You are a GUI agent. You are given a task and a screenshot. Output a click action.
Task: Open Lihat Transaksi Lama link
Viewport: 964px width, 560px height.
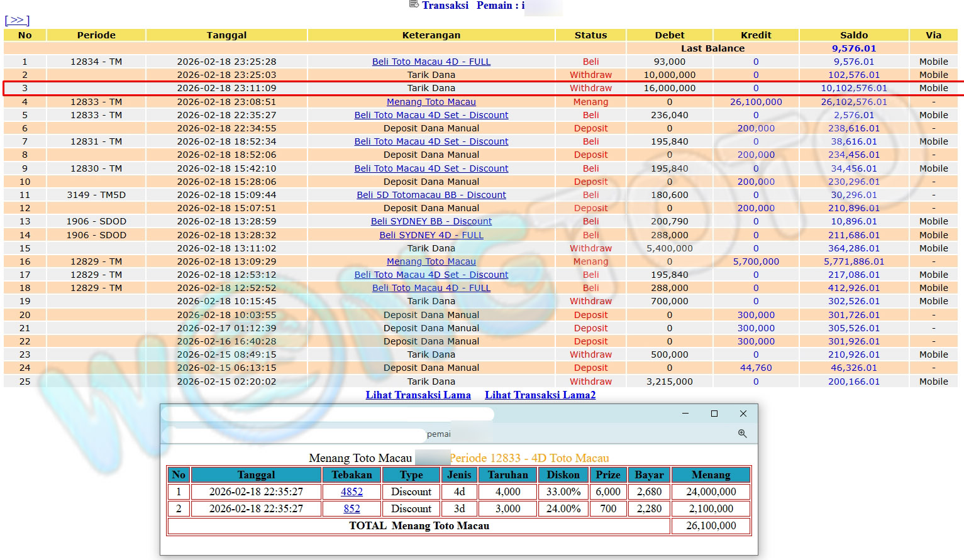[418, 395]
